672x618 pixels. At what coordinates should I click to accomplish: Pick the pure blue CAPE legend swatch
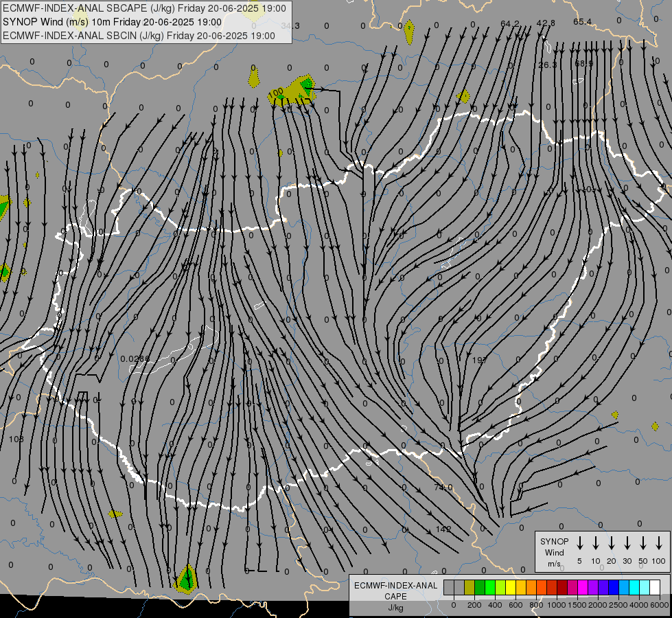[614, 587]
